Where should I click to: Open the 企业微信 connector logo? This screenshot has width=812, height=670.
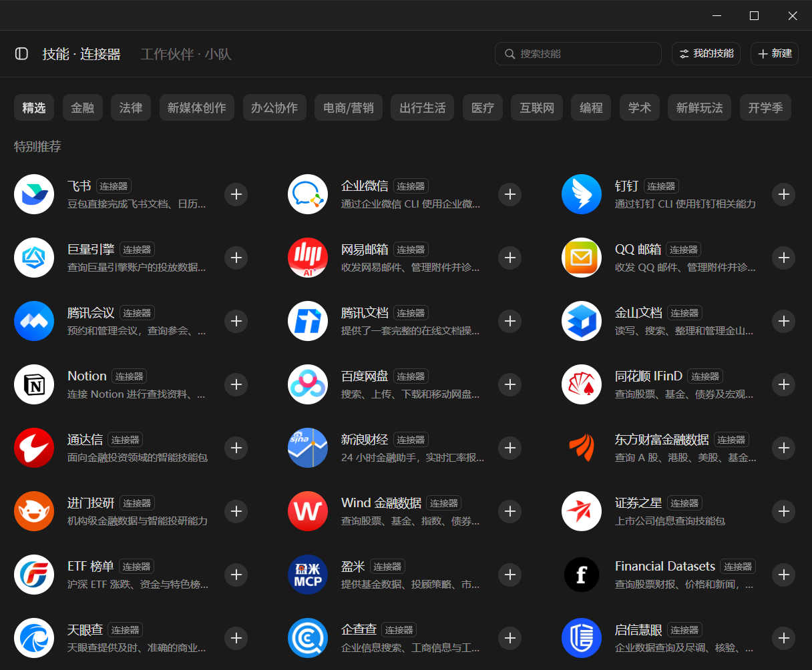click(x=308, y=194)
